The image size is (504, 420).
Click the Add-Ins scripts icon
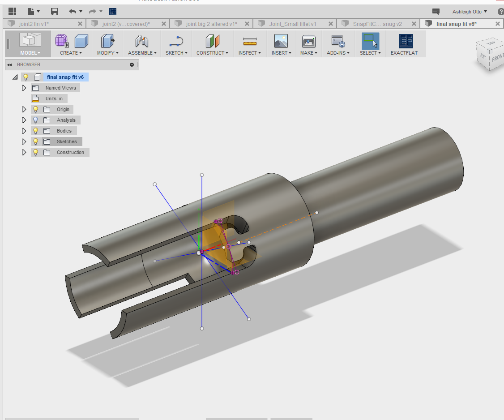[x=338, y=41]
